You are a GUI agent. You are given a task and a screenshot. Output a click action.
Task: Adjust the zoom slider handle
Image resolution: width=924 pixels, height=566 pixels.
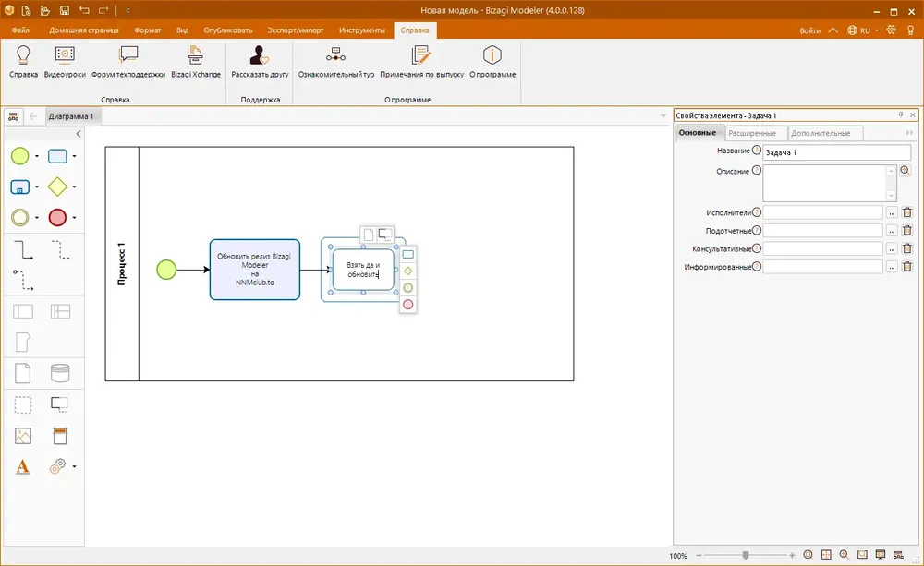click(x=746, y=555)
